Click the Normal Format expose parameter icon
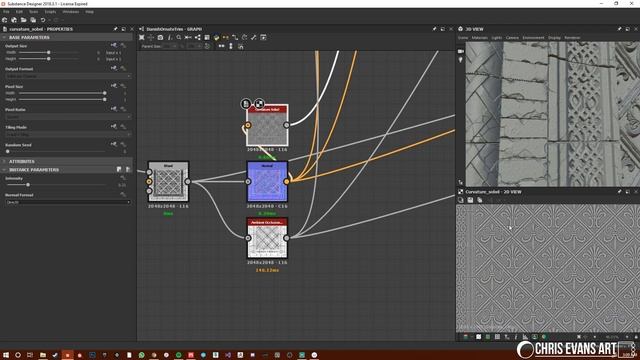Image resolution: width=640 pixels, height=360 pixels. pos(123,195)
